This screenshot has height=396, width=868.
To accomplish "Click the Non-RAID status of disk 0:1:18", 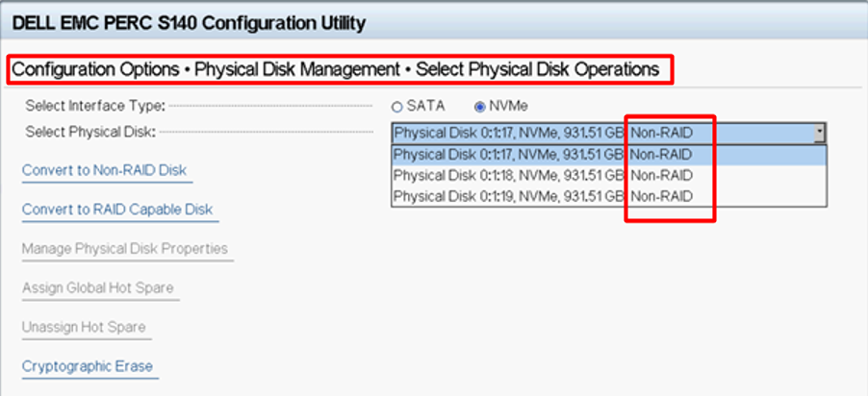I will point(660,175).
